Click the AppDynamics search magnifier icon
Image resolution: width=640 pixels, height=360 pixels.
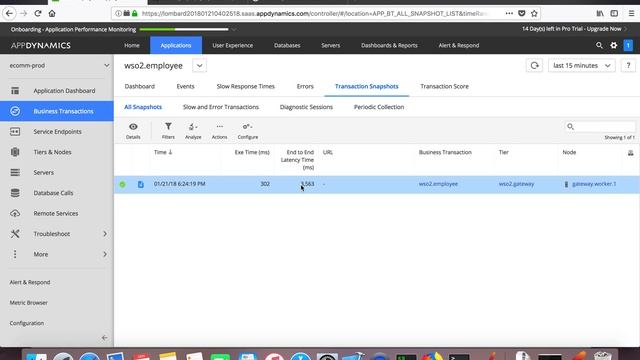pyautogui.click(x=599, y=45)
